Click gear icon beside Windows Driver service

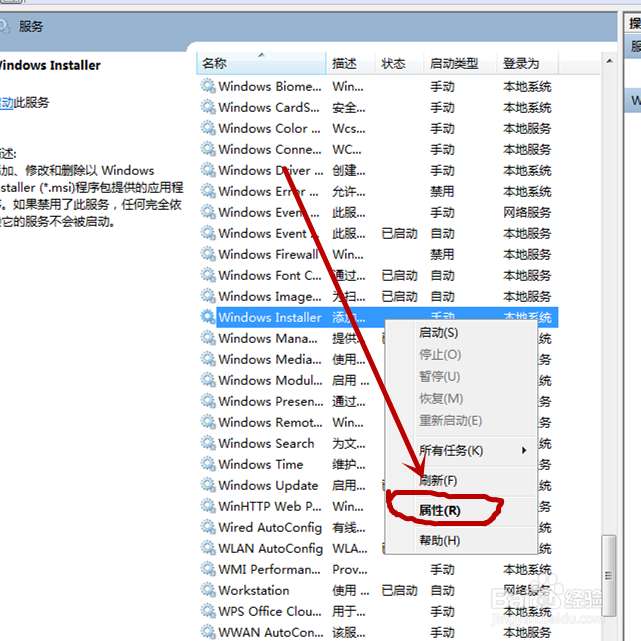(x=208, y=170)
